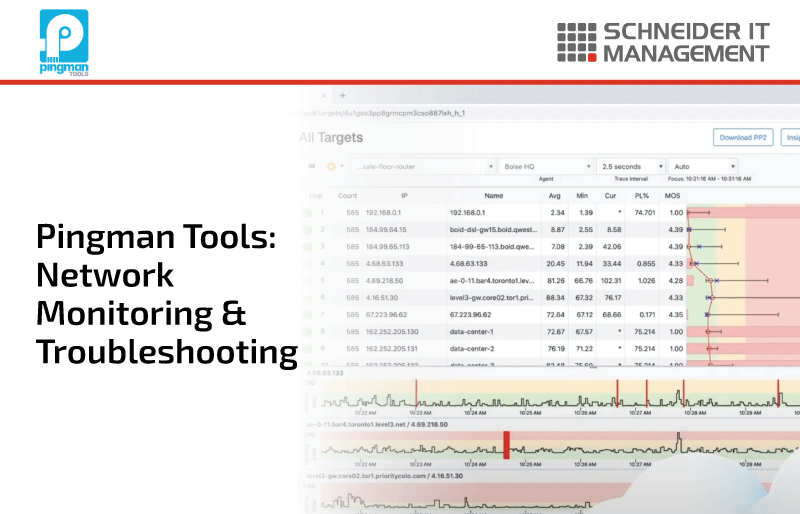Click the Min column header
Viewport: 800px width, 514px height.
pyautogui.click(x=582, y=195)
